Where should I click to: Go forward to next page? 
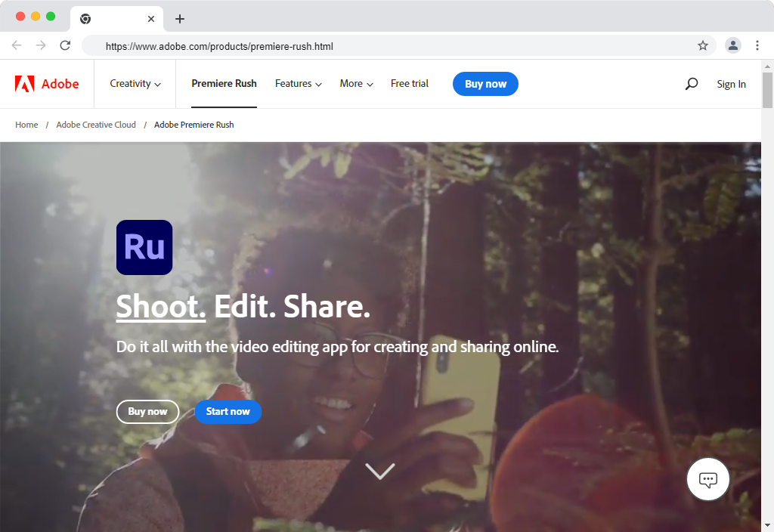point(41,46)
